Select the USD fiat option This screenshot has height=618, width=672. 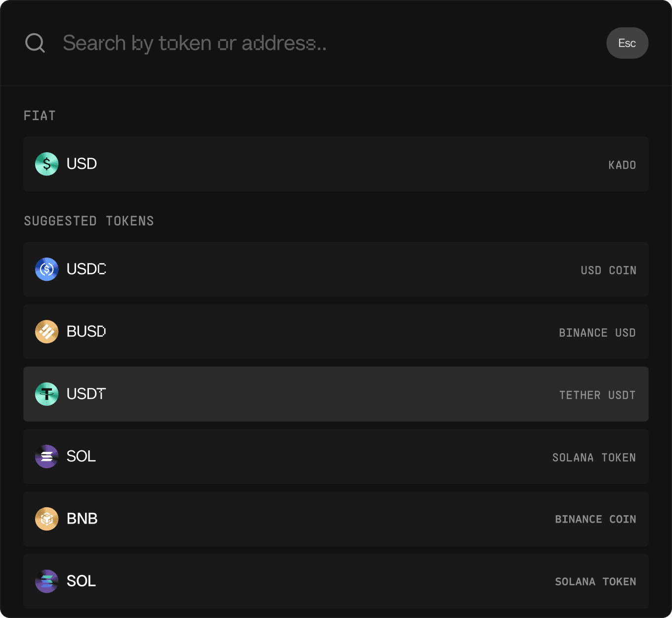pyautogui.click(x=82, y=164)
